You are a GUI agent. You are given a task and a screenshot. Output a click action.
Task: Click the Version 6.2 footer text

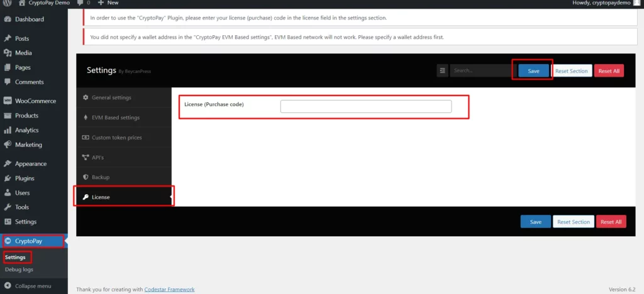tap(622, 290)
